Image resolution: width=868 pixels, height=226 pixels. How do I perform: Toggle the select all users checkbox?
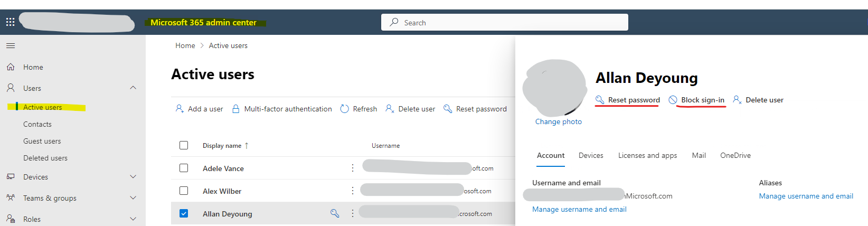(x=184, y=145)
